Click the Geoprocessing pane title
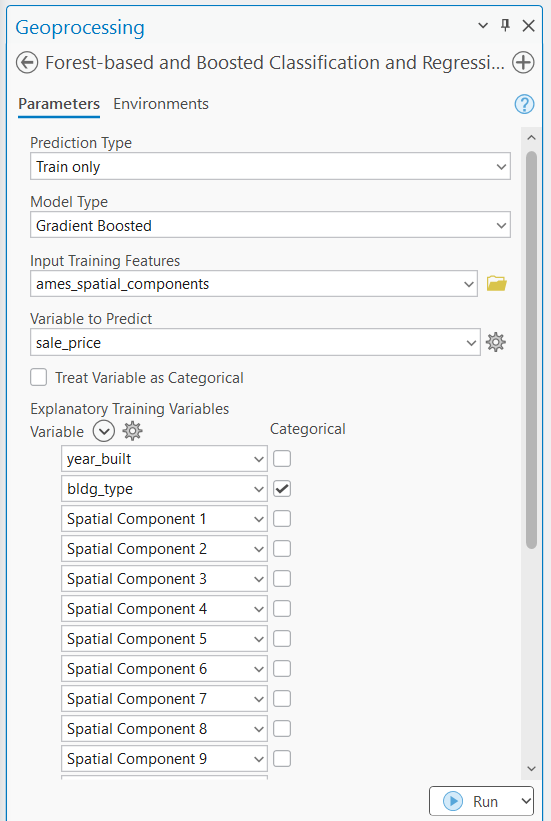This screenshot has width=551, height=821. point(80,27)
